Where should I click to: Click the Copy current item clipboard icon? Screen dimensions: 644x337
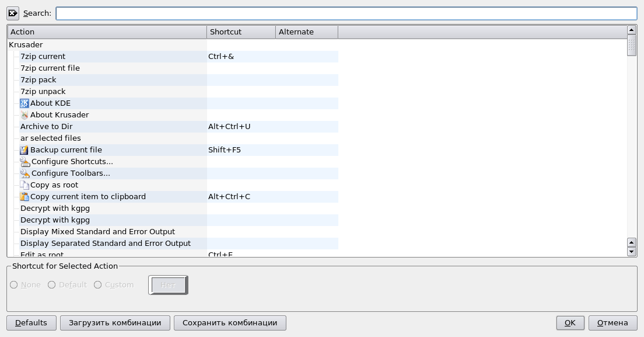(24, 197)
